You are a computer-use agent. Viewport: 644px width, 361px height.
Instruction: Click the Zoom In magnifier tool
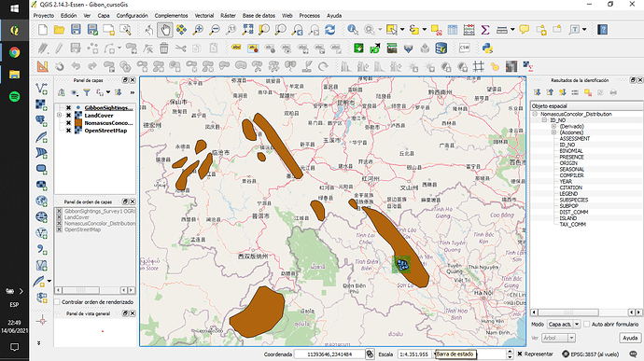198,30
